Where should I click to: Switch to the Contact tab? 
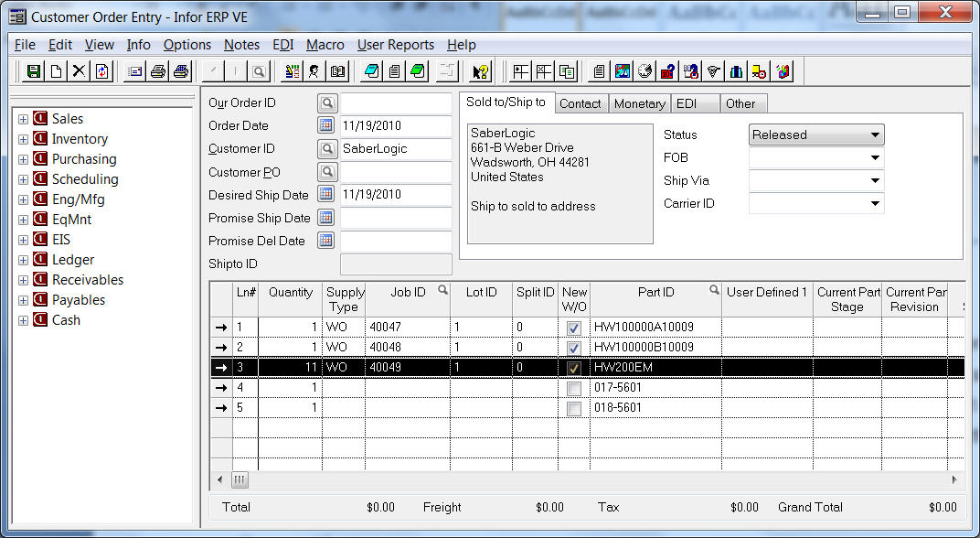(x=580, y=103)
